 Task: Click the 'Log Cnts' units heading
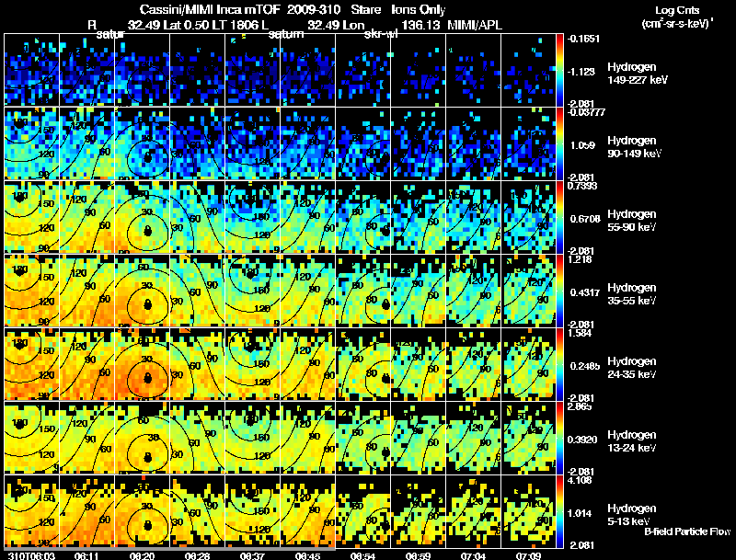click(x=677, y=10)
